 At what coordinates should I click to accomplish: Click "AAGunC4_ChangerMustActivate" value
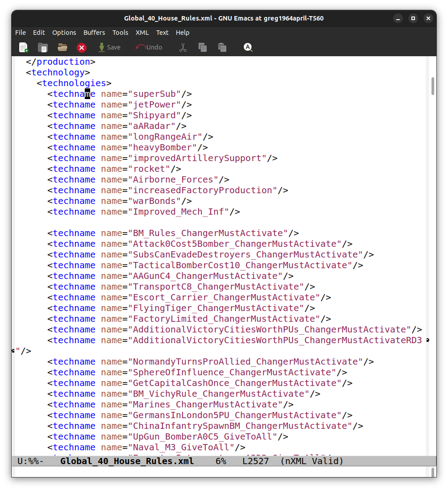206,276
